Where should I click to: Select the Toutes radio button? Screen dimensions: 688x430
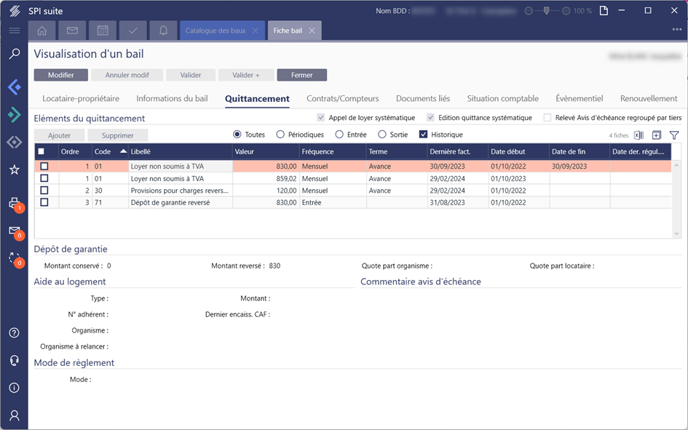(237, 135)
